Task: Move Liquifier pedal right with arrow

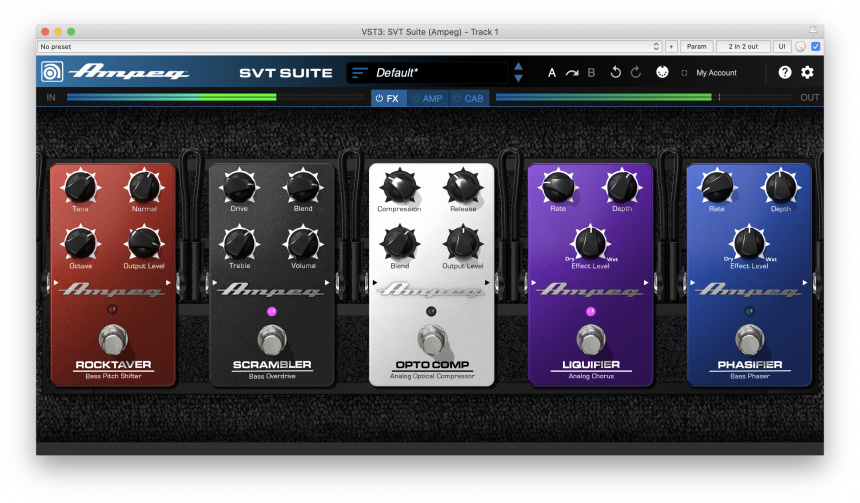Action: (x=646, y=282)
